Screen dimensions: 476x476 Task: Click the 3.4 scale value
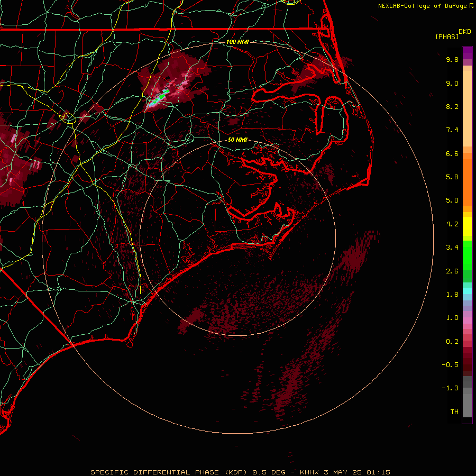click(x=452, y=248)
